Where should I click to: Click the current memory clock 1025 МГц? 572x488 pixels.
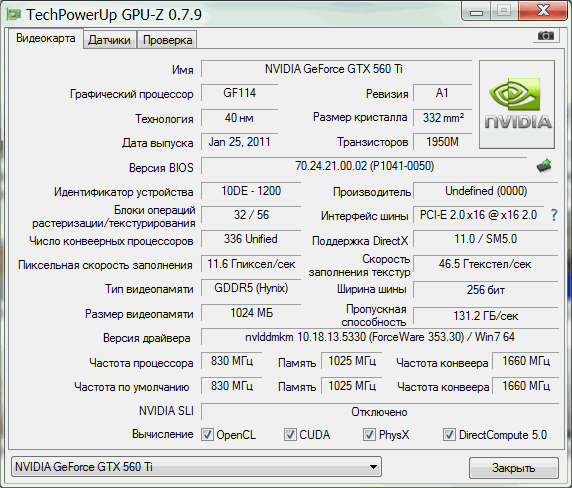pos(352,361)
